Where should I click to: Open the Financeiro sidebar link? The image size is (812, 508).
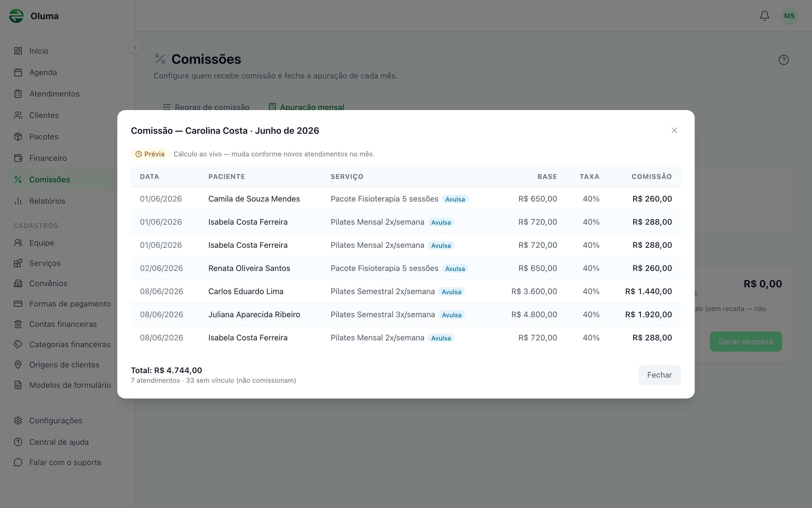pos(62,158)
